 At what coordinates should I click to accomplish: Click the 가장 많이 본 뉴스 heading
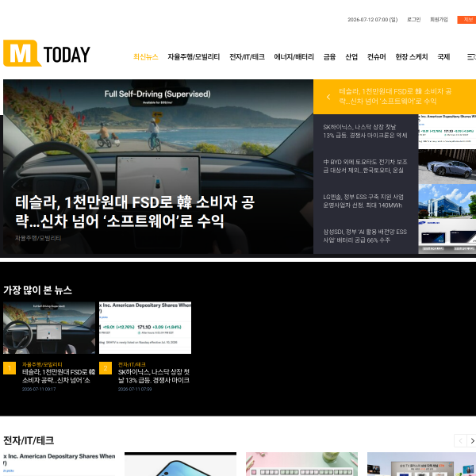coord(37,290)
